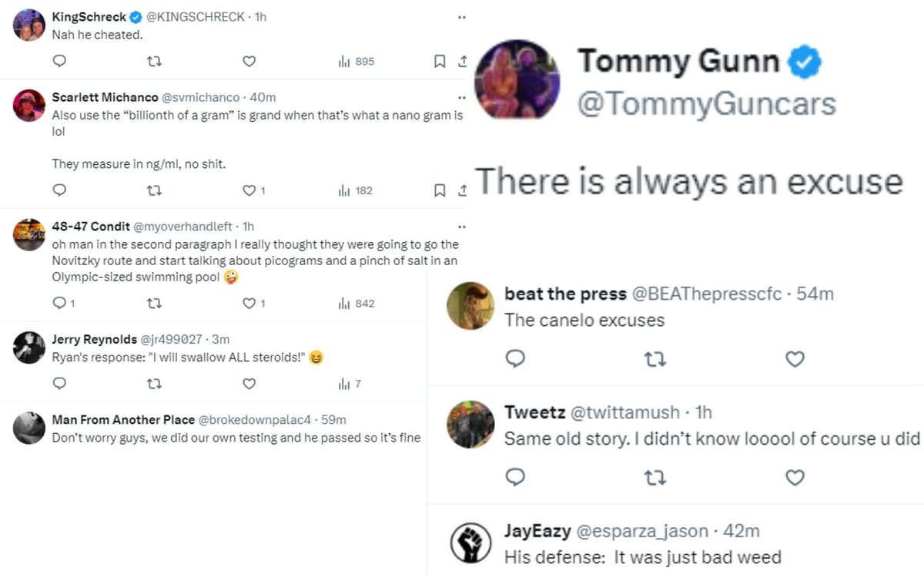Like Tweetz's "Same old story" reply
The image size is (924, 578).
[x=795, y=478]
